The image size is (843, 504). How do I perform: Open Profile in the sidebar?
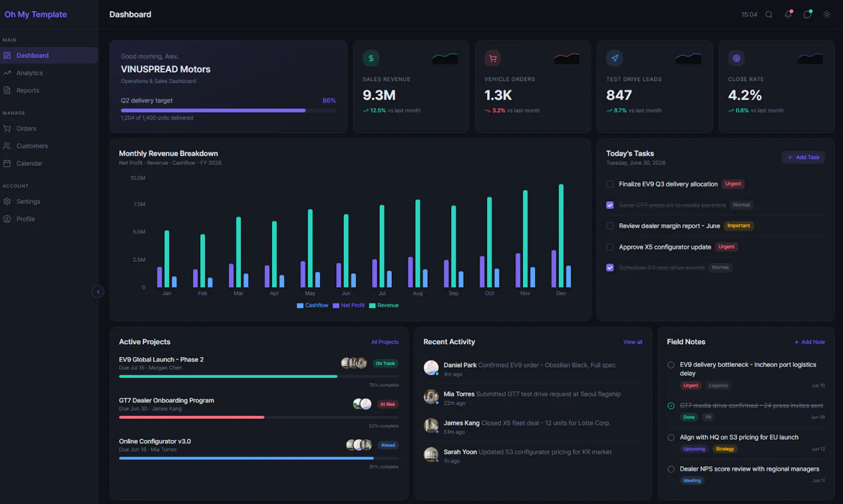pyautogui.click(x=49, y=219)
